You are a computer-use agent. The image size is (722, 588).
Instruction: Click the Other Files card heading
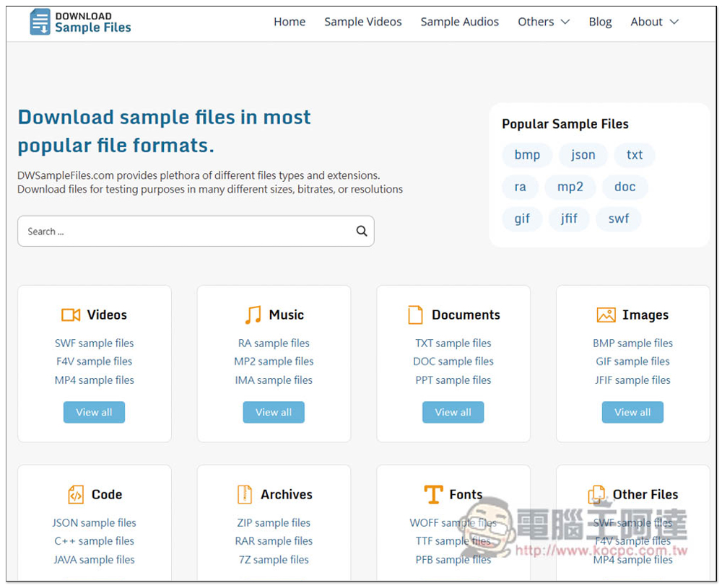[x=645, y=495]
